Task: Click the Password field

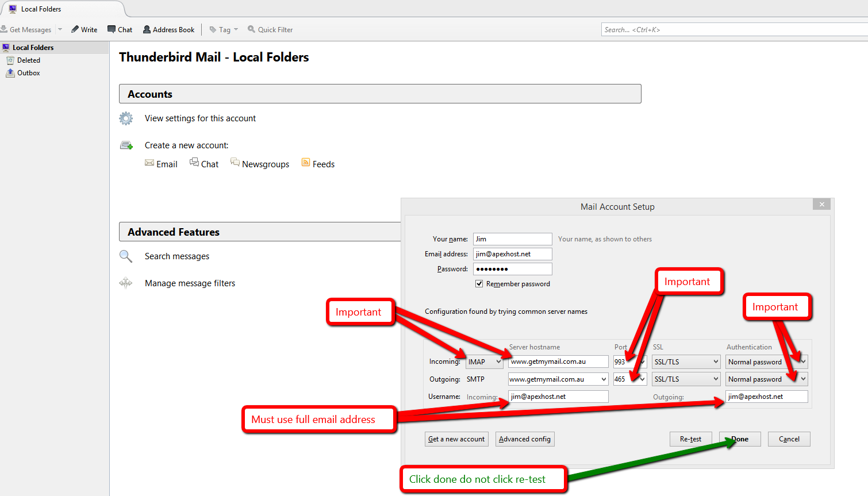Action: [x=513, y=269]
